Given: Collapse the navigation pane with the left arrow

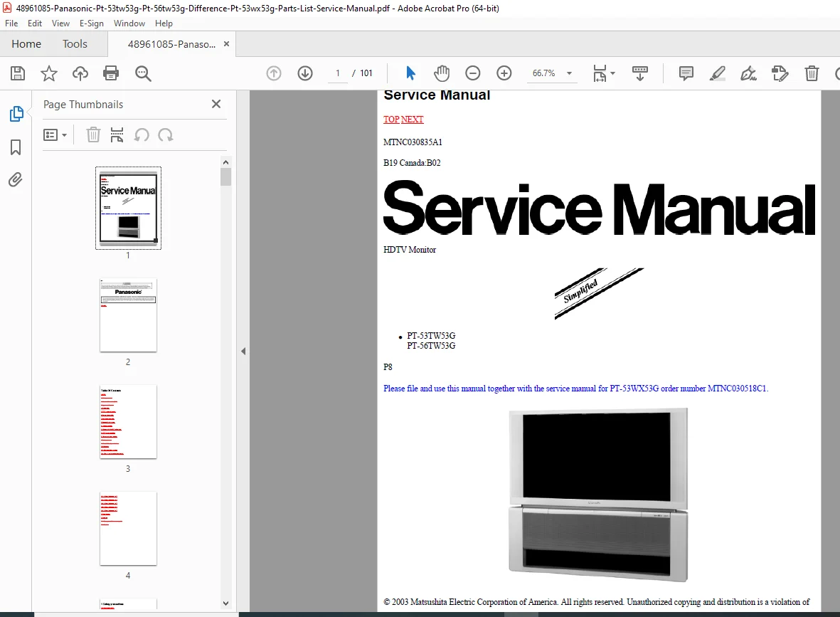Looking at the screenshot, I should [x=243, y=351].
